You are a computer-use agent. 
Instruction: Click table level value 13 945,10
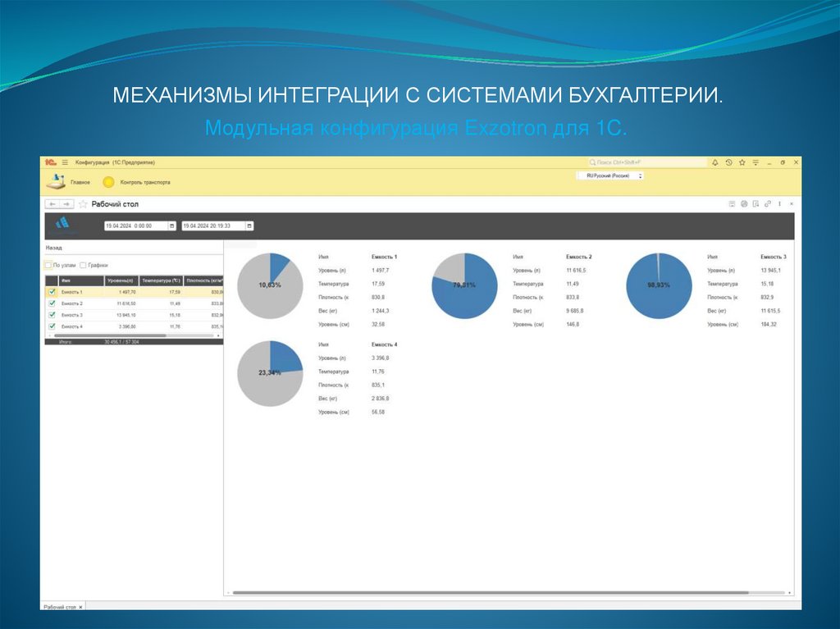point(126,315)
